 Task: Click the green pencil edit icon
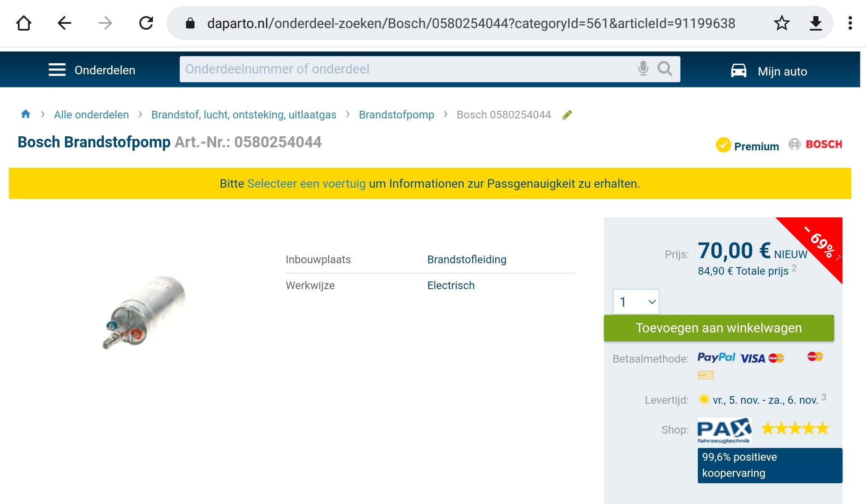(x=567, y=115)
